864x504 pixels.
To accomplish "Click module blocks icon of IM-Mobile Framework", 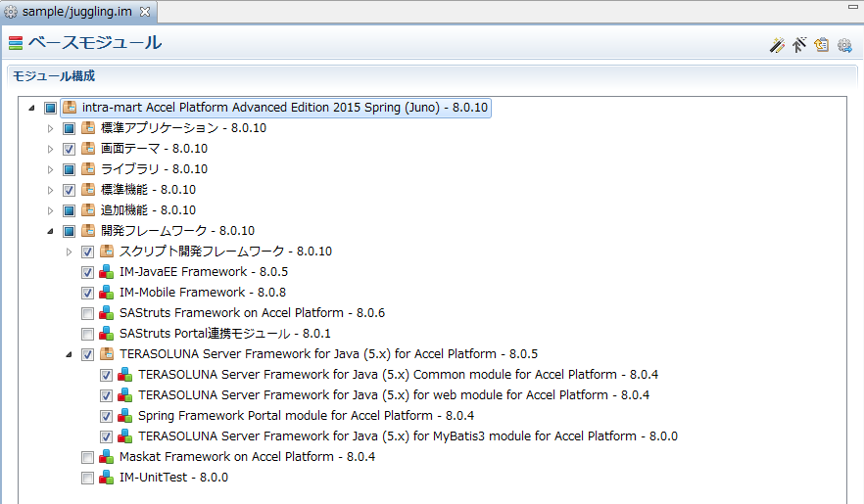I will click(107, 293).
